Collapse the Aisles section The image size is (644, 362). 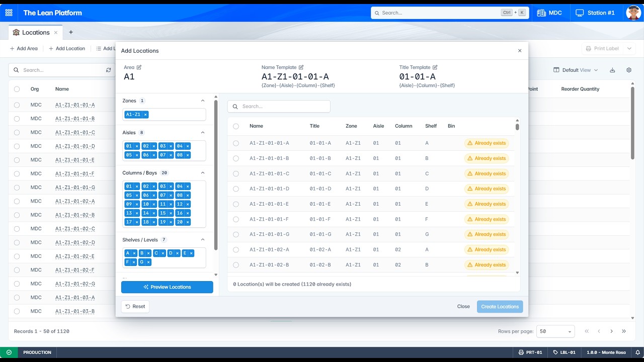203,133
